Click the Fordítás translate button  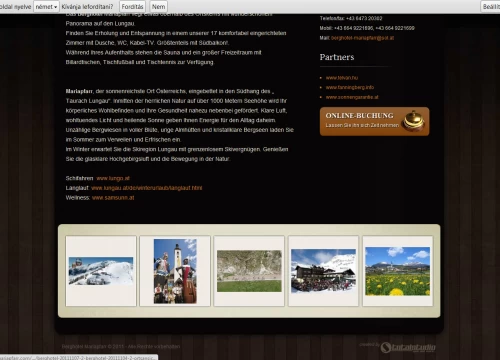pyautogui.click(x=132, y=7)
